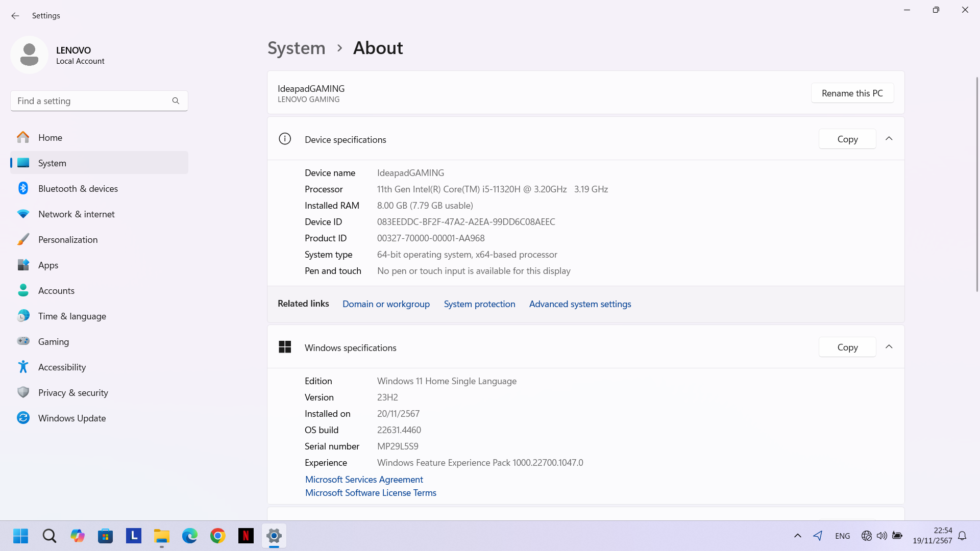
Task: Open the Home settings page
Action: pyautogui.click(x=99, y=137)
